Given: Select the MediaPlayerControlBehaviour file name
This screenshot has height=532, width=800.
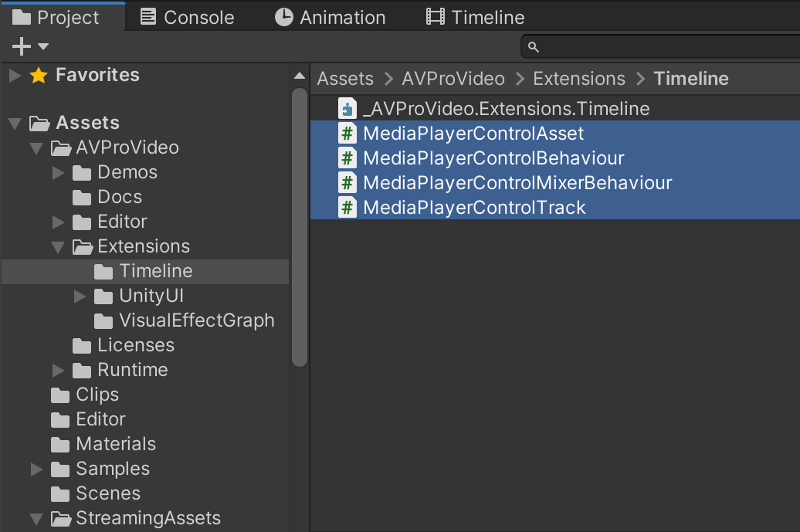Looking at the screenshot, I should pyautogui.click(x=494, y=158).
